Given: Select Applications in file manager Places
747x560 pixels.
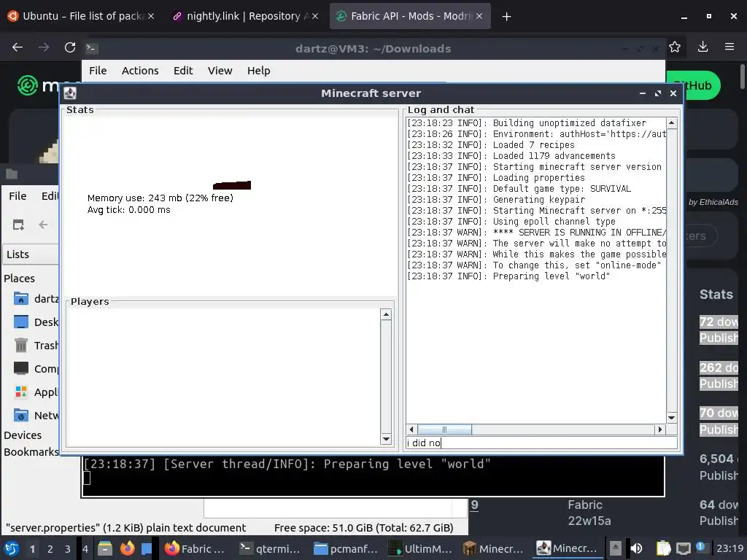Looking at the screenshot, I should [36, 392].
